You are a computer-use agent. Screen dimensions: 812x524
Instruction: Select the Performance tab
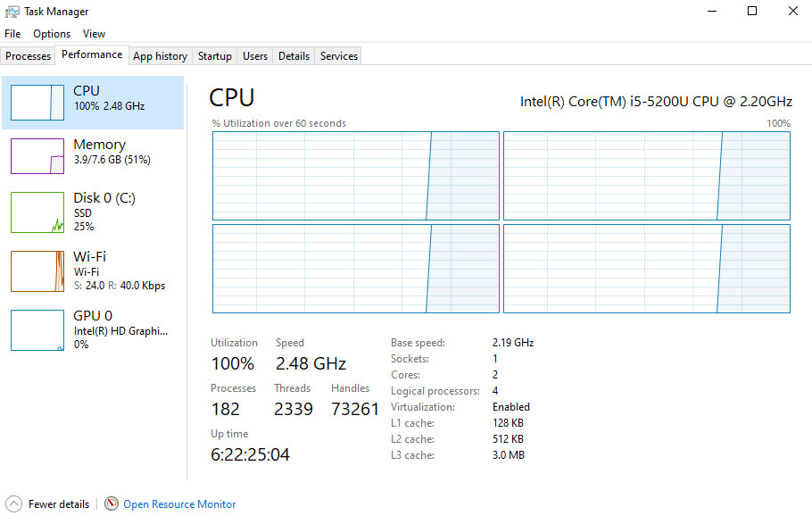(92, 54)
